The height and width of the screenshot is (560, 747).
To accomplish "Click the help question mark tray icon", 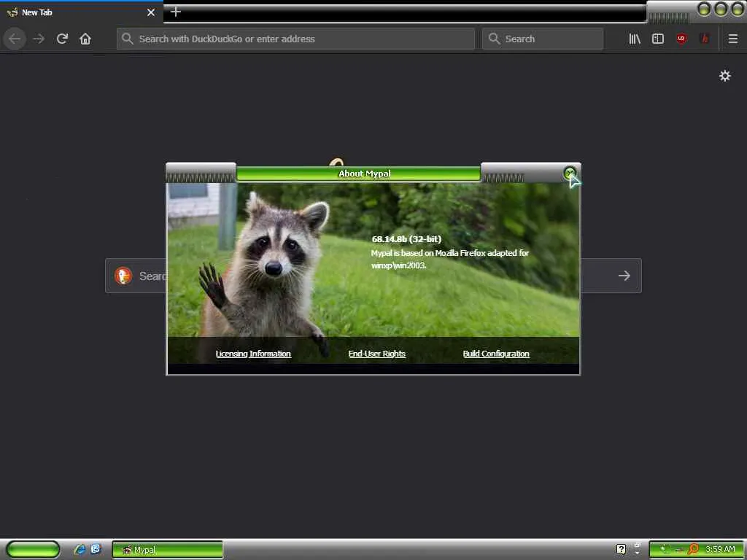I will coord(621,550).
